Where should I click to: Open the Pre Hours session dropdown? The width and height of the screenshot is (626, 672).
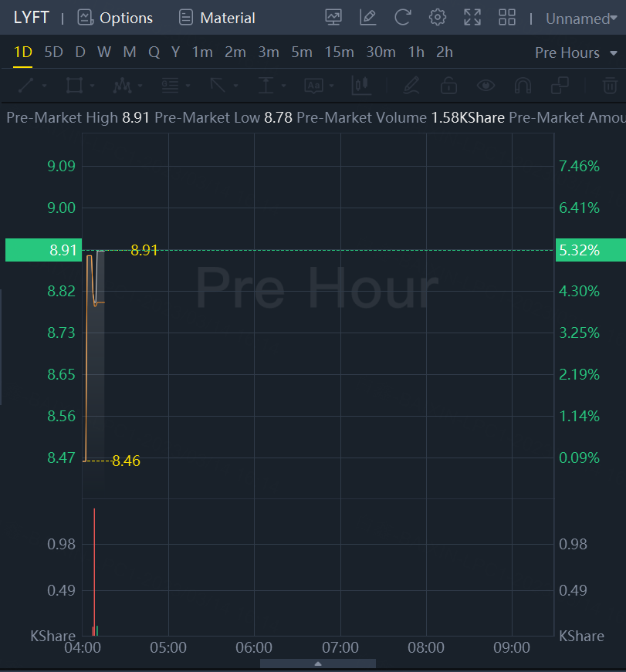(x=576, y=52)
